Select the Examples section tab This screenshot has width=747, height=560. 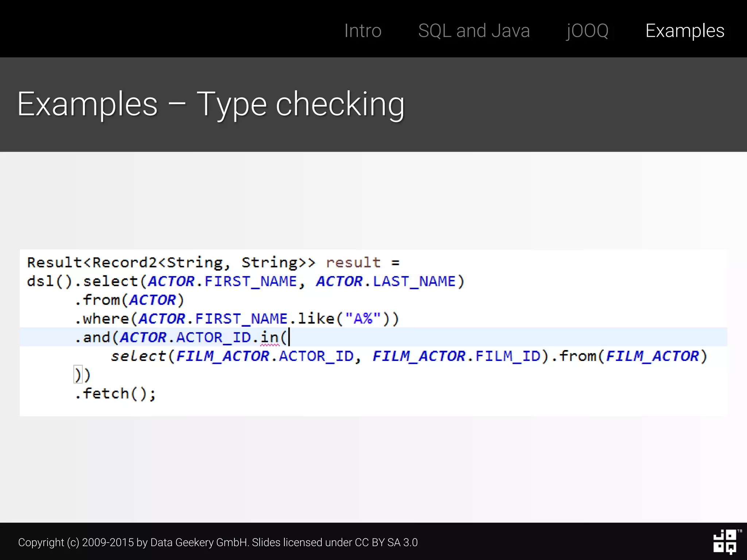click(x=685, y=31)
